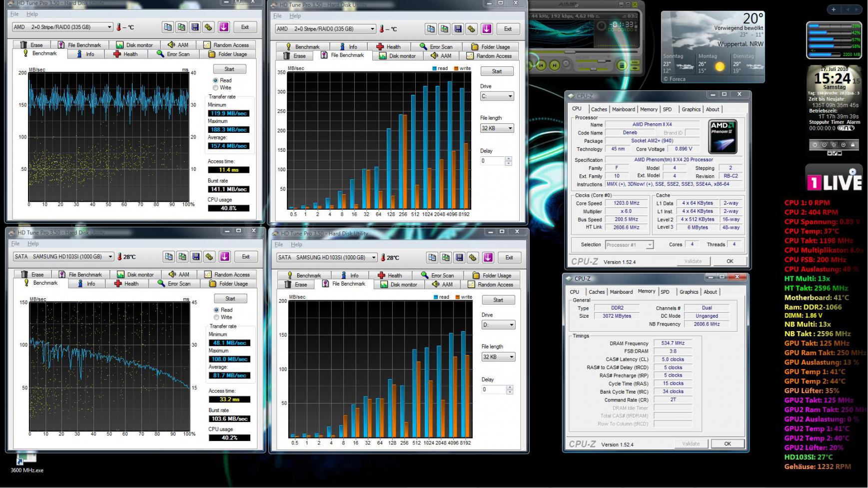Viewport: 868px width, 488px height.
Task: Click purple down-arrow icon in AMD RAID0 Benchmark window
Action: (x=223, y=27)
